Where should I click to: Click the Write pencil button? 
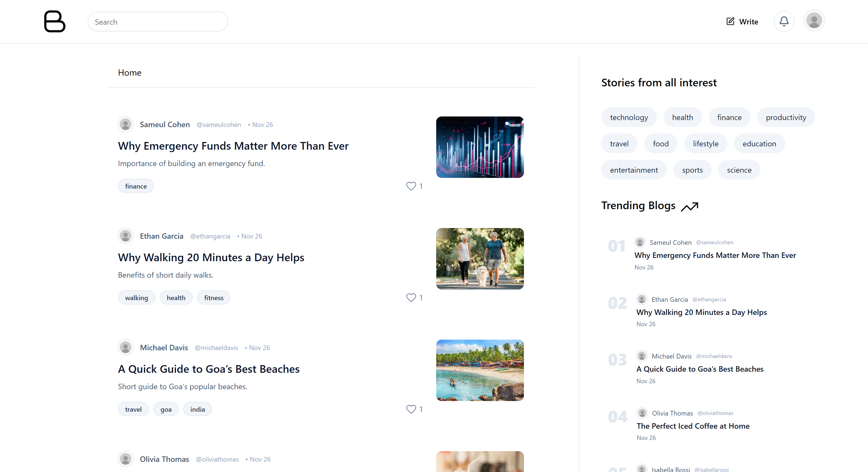pos(742,22)
